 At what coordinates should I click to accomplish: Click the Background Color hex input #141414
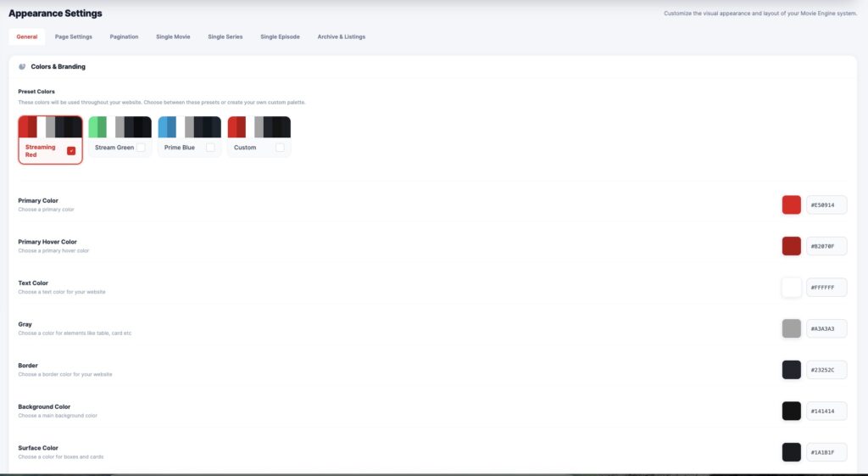tap(826, 412)
